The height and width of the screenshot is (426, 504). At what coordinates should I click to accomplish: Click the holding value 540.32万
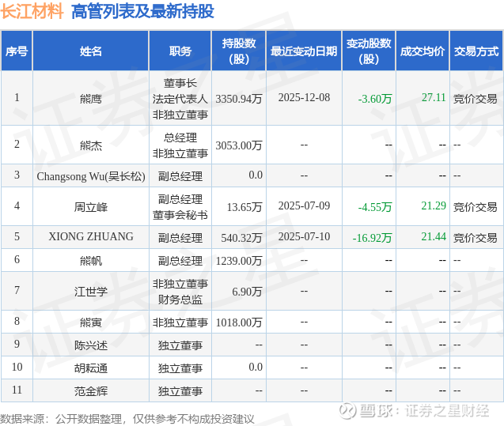242,238
